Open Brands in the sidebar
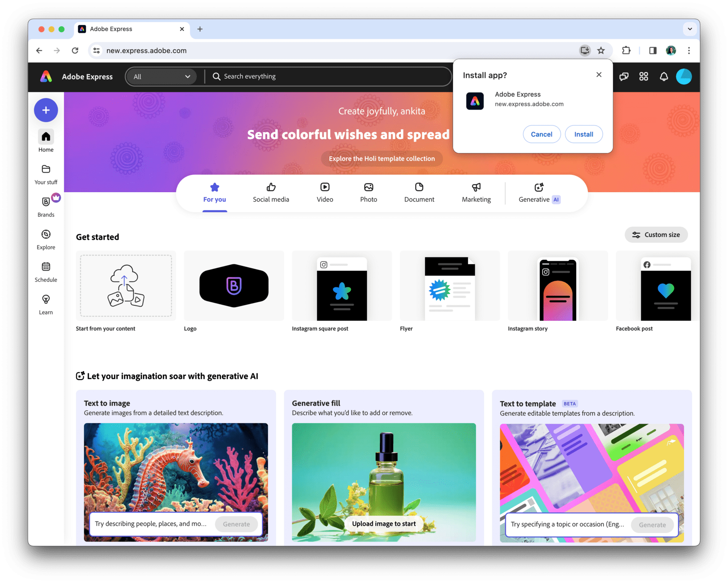 coord(46,206)
